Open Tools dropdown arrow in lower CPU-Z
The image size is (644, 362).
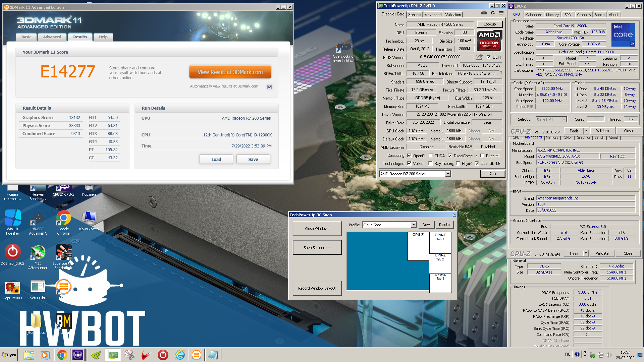coord(586,253)
